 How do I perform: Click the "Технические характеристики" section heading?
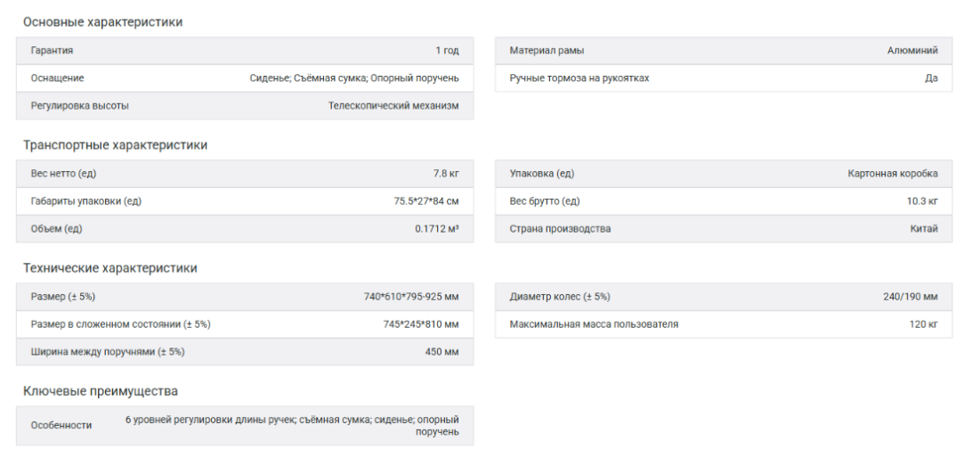[110, 267]
